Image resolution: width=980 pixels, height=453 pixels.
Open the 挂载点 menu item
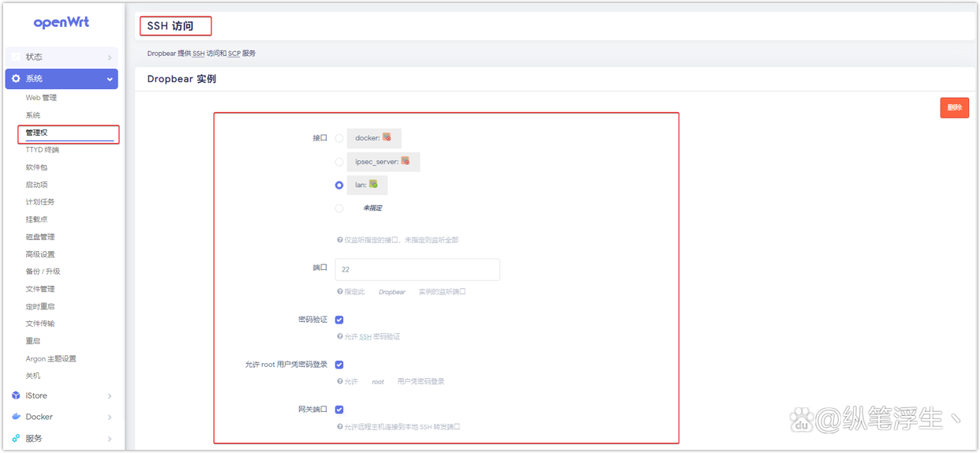pyautogui.click(x=36, y=219)
